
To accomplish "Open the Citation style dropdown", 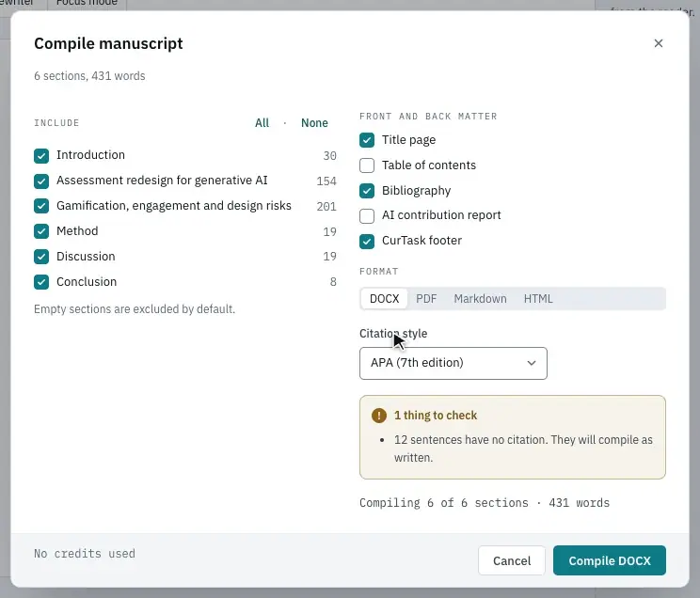I will [x=453, y=363].
